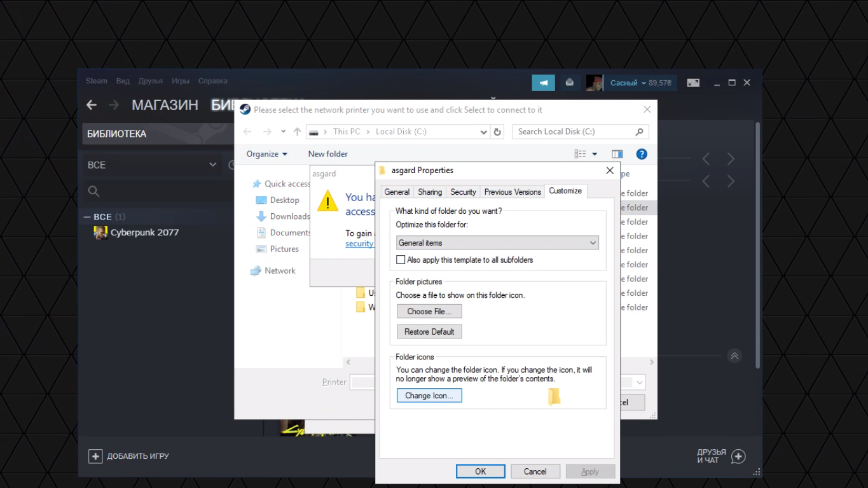The height and width of the screenshot is (488, 868).
Task: Collapse the ВСЕ games category
Action: pos(87,217)
